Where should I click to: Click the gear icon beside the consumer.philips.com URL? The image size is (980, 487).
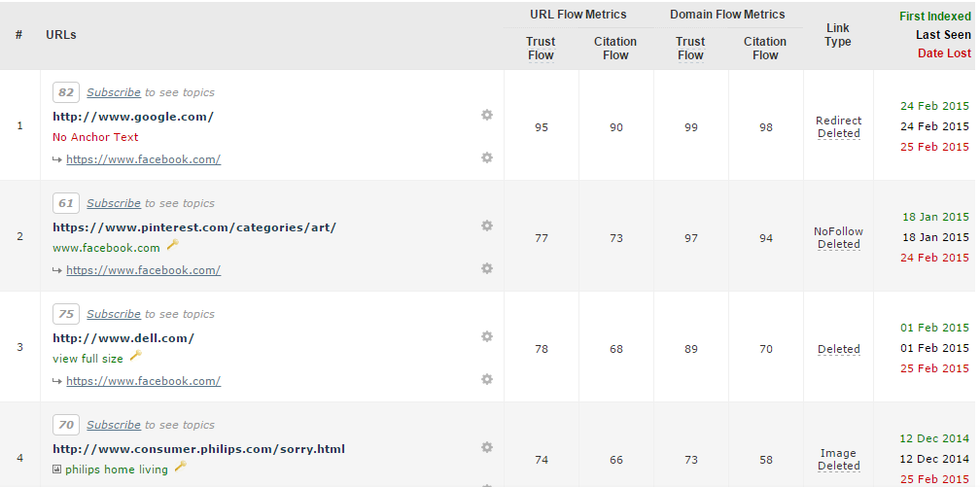[x=487, y=447]
